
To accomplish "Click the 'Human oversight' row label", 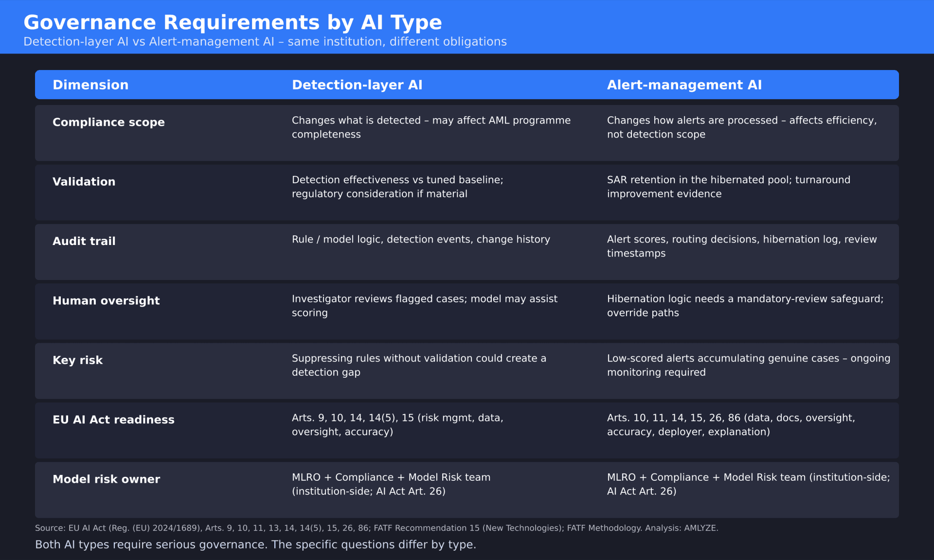I will [106, 301].
